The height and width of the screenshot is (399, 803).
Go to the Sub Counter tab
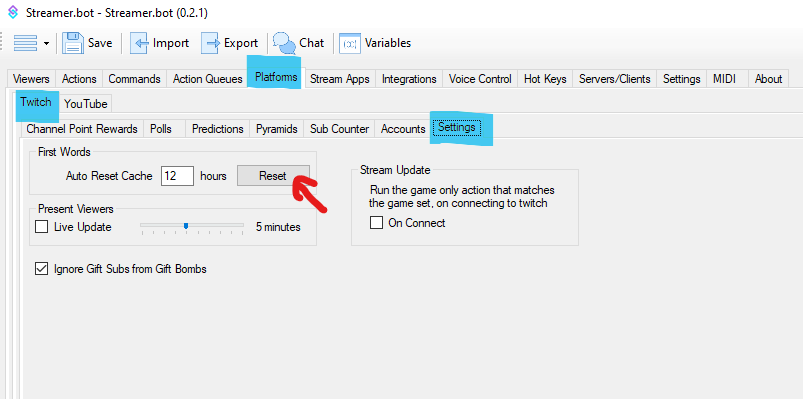coord(339,129)
